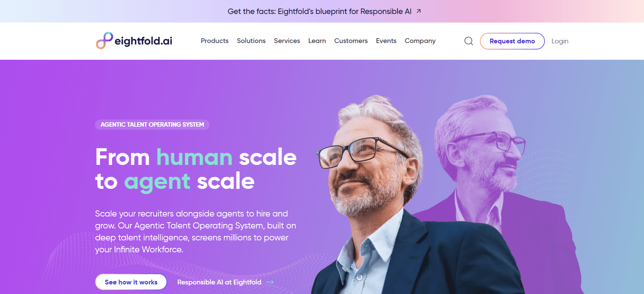Go to Events in navigation
Viewport: 644px width, 294px height.
(386, 41)
